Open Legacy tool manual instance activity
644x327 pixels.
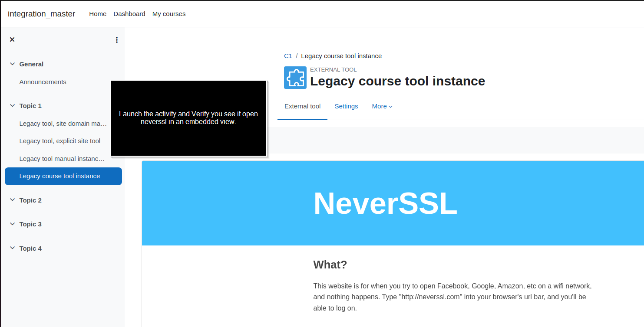[62, 159]
